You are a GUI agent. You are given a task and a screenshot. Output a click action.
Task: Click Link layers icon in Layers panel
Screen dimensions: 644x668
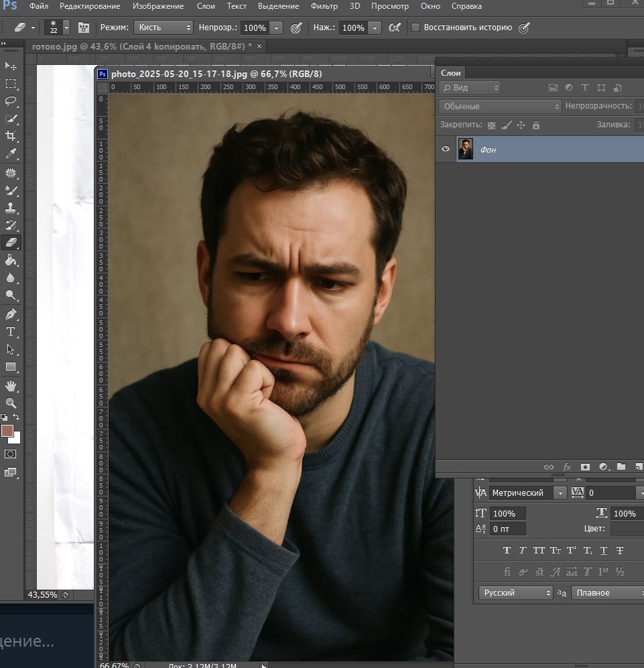549,467
